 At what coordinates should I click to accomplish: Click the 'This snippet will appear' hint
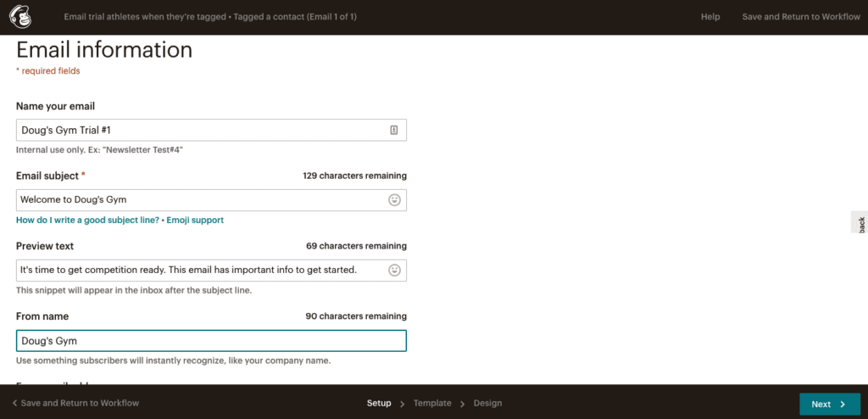point(134,290)
